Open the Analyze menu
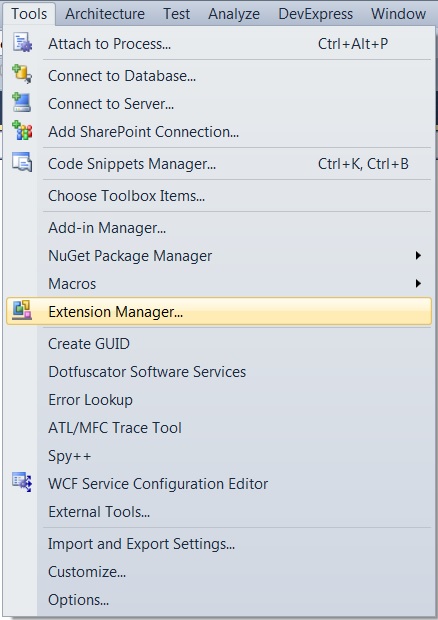 pos(234,14)
